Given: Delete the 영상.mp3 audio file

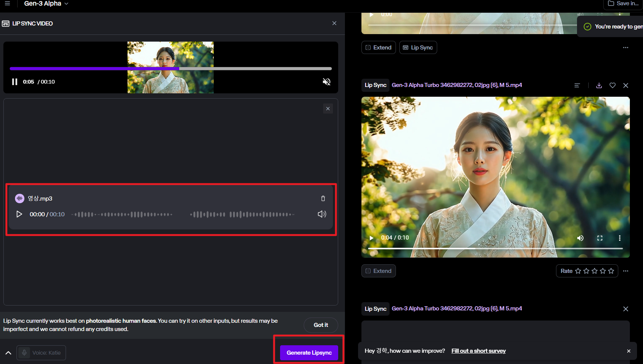Looking at the screenshot, I should (323, 198).
